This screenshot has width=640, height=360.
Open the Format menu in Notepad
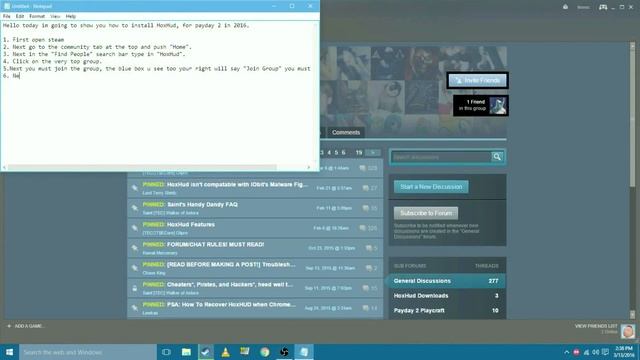tap(37, 16)
